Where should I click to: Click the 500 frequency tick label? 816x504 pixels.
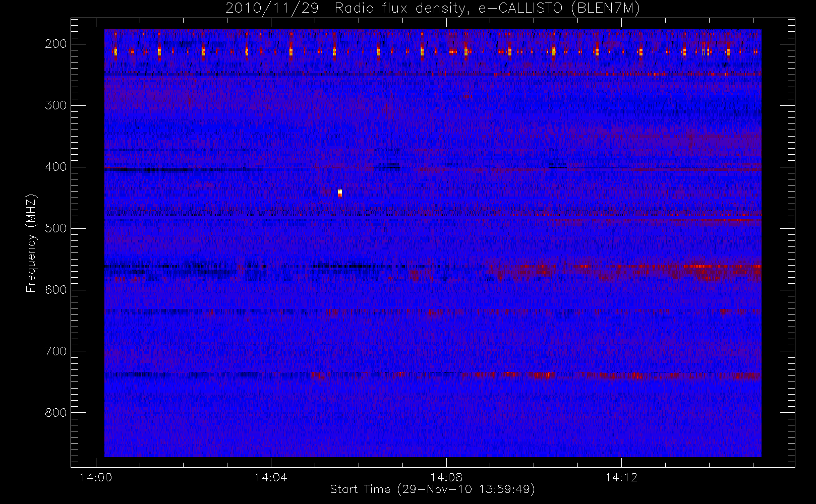click(x=55, y=228)
